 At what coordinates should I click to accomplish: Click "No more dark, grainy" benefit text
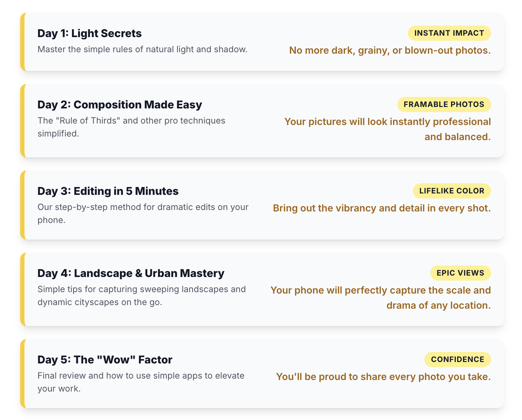[x=390, y=50]
